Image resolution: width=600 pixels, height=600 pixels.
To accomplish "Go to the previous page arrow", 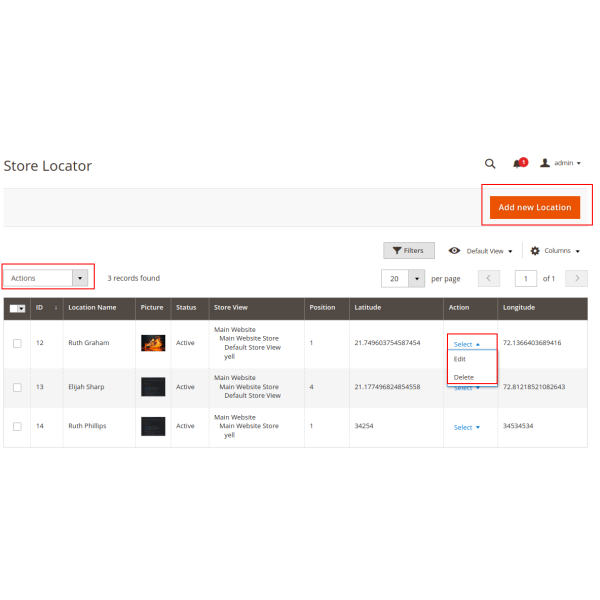I will point(489,278).
